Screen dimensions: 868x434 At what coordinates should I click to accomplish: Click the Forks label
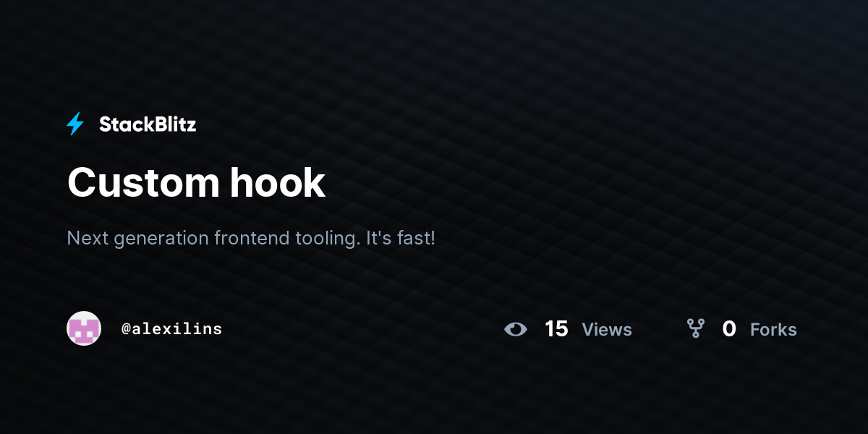pyautogui.click(x=773, y=330)
